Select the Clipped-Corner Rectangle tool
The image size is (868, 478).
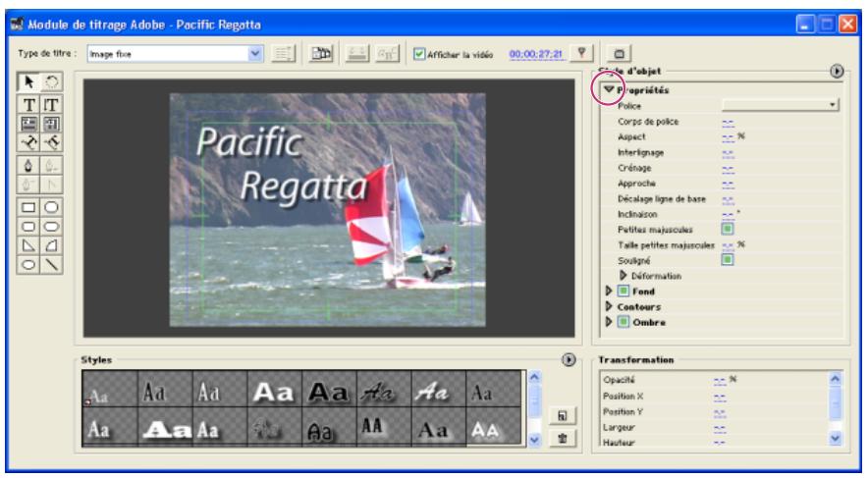(51, 207)
